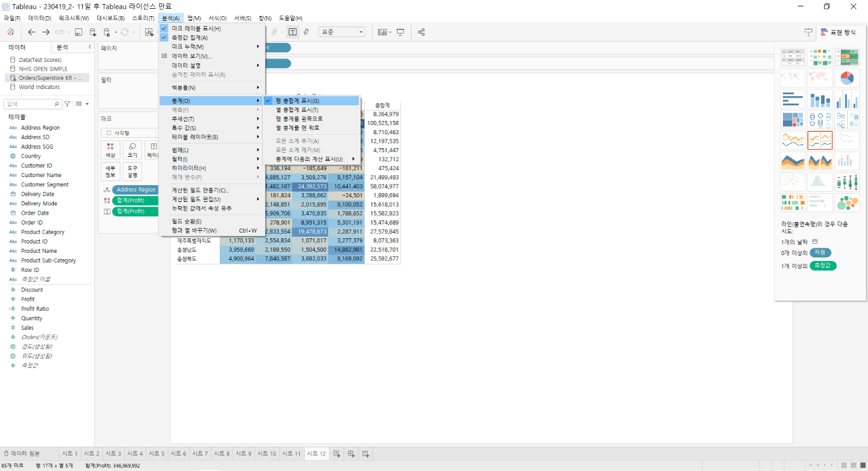The width and height of the screenshot is (868, 471).
Task: Click the redo forward arrow
Action: (46, 32)
